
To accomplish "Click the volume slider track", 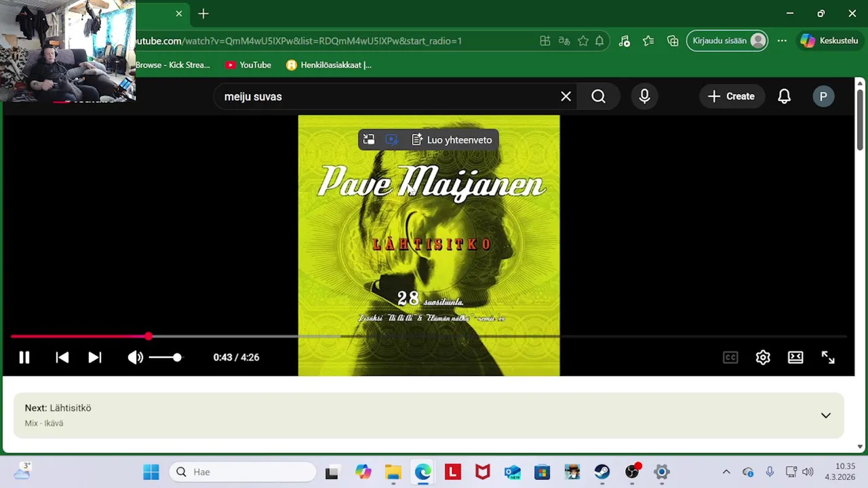I will (165, 357).
